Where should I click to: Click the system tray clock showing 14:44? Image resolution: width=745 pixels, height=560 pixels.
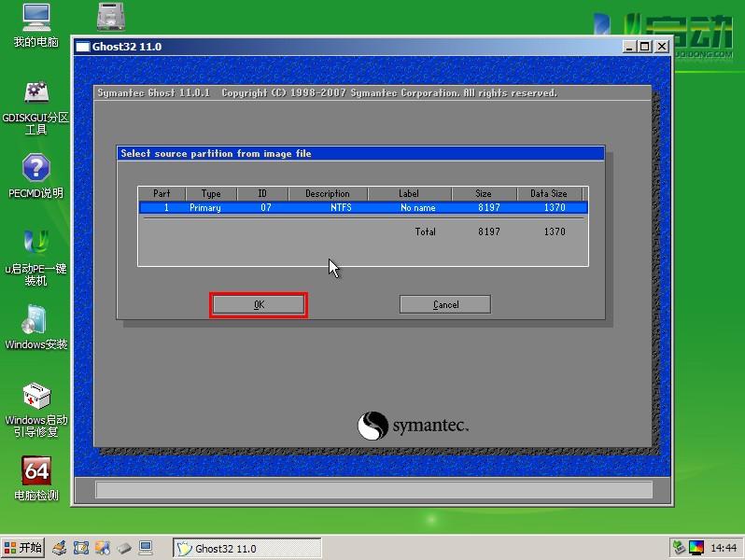724,548
